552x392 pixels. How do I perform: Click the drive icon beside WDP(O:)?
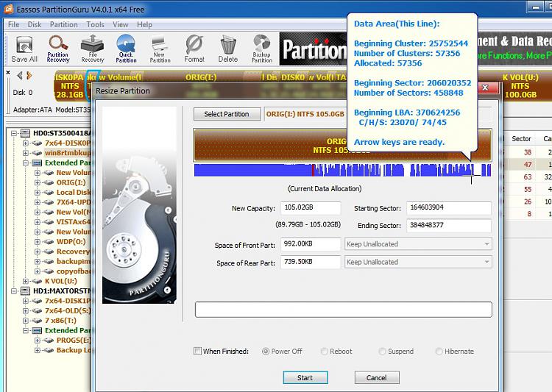pyautogui.click(x=49, y=242)
